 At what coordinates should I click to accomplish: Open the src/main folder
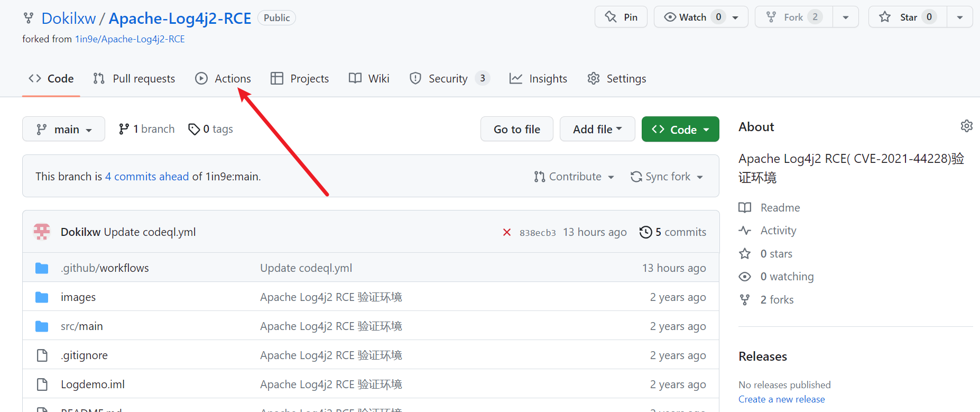(x=82, y=326)
